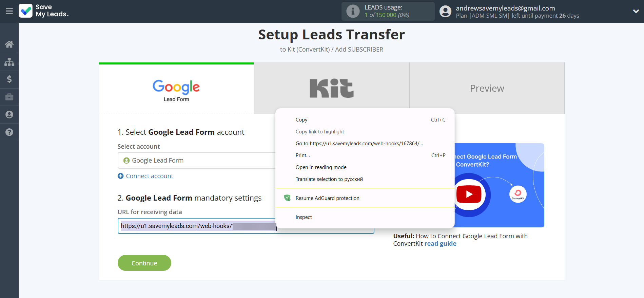Click the user avatar icon

pos(445,11)
